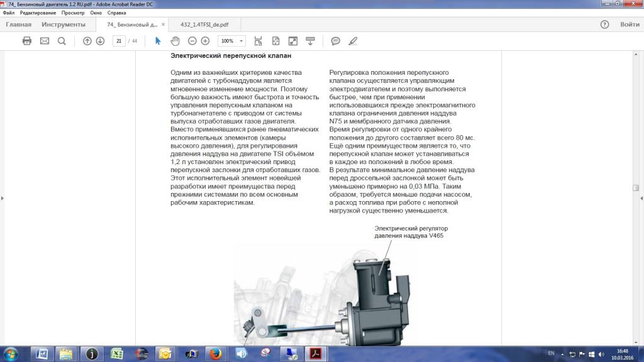Open the find text magnifier

pos(62,41)
